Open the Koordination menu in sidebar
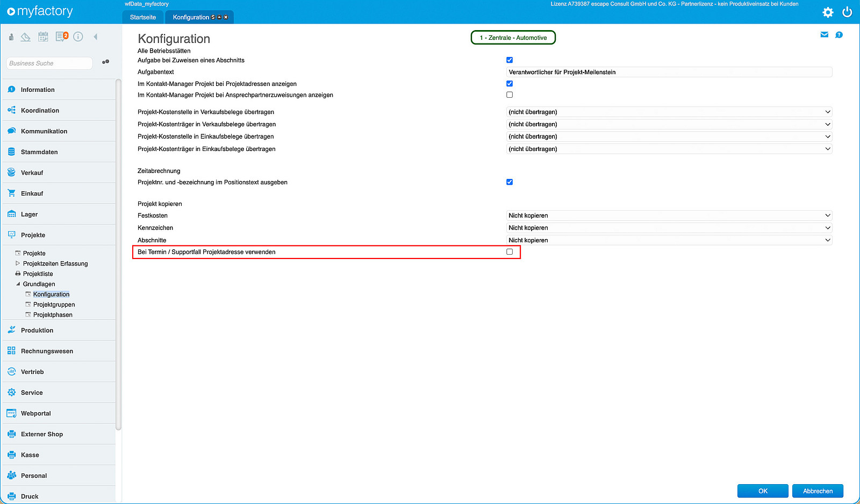Screen dimensions: 860x504 tap(59, 110)
